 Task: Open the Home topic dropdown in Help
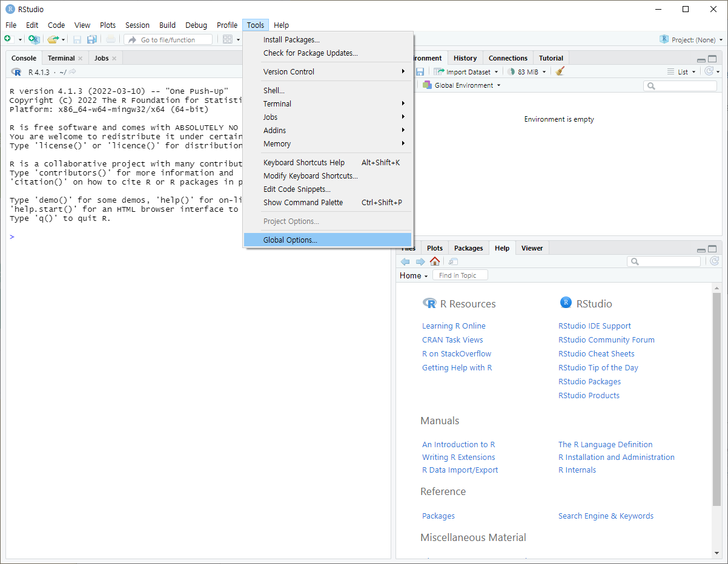pos(414,275)
